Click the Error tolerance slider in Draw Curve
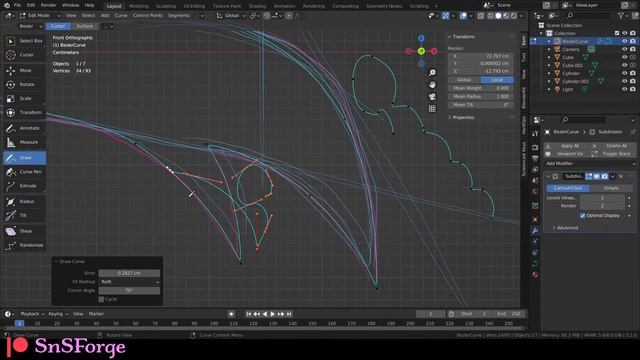The height and width of the screenshot is (360, 640). [129, 273]
